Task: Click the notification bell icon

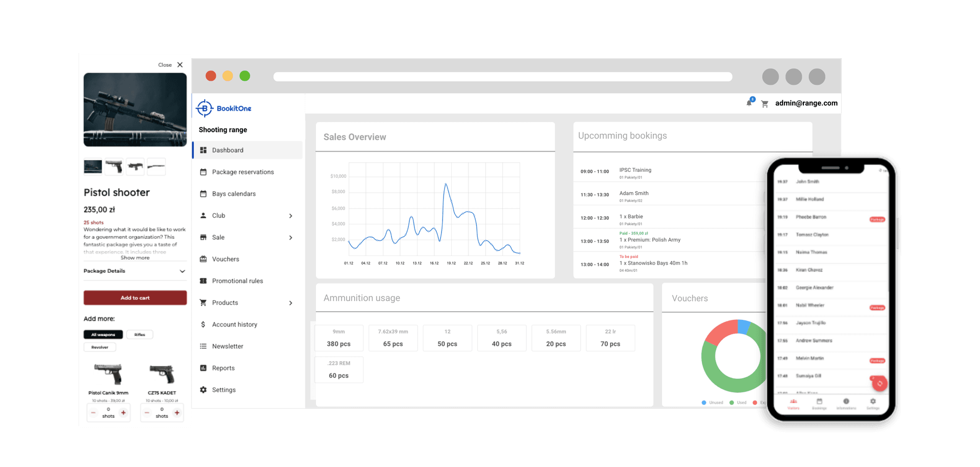Action: 749,103
